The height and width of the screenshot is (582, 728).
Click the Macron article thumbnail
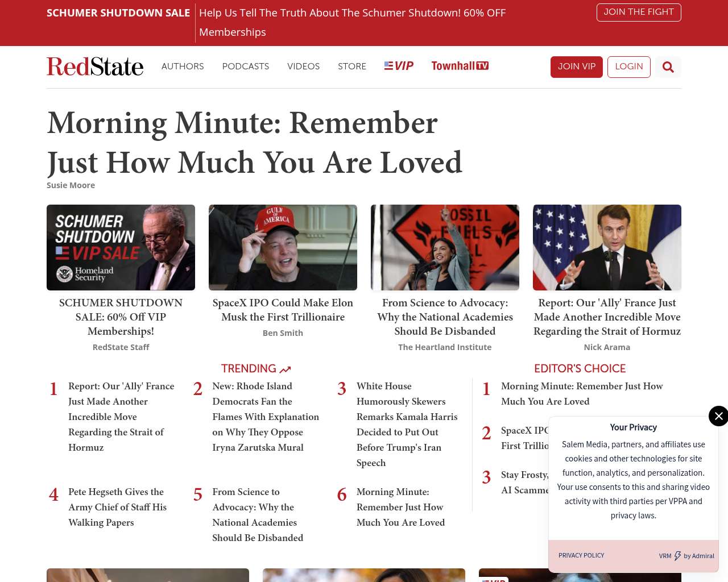[607, 247]
